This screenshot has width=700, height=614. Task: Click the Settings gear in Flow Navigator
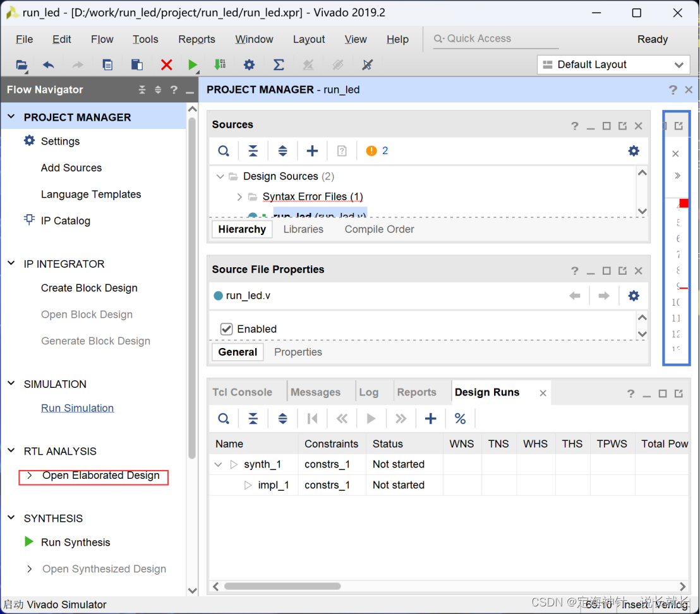pos(29,141)
